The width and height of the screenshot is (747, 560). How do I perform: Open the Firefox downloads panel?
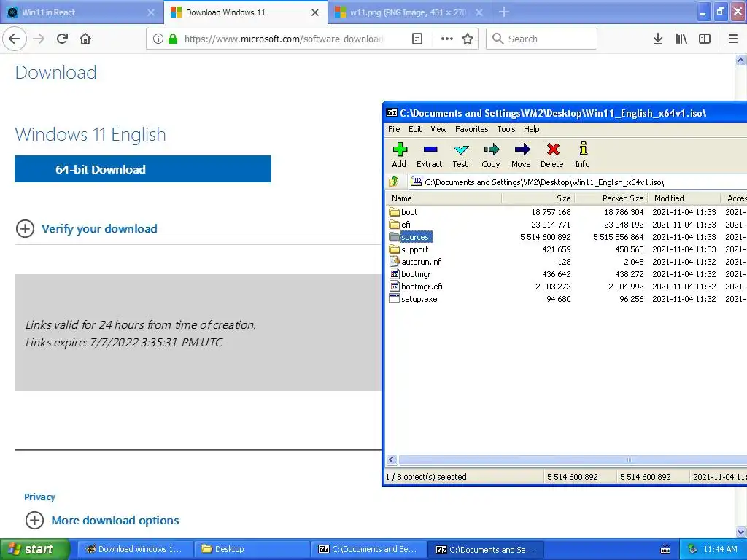(x=658, y=39)
